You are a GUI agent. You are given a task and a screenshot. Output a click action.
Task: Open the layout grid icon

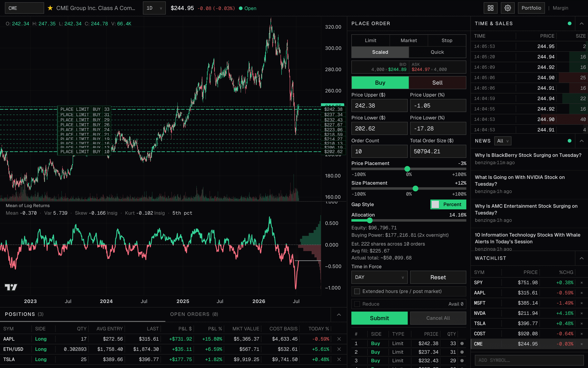tap(490, 8)
